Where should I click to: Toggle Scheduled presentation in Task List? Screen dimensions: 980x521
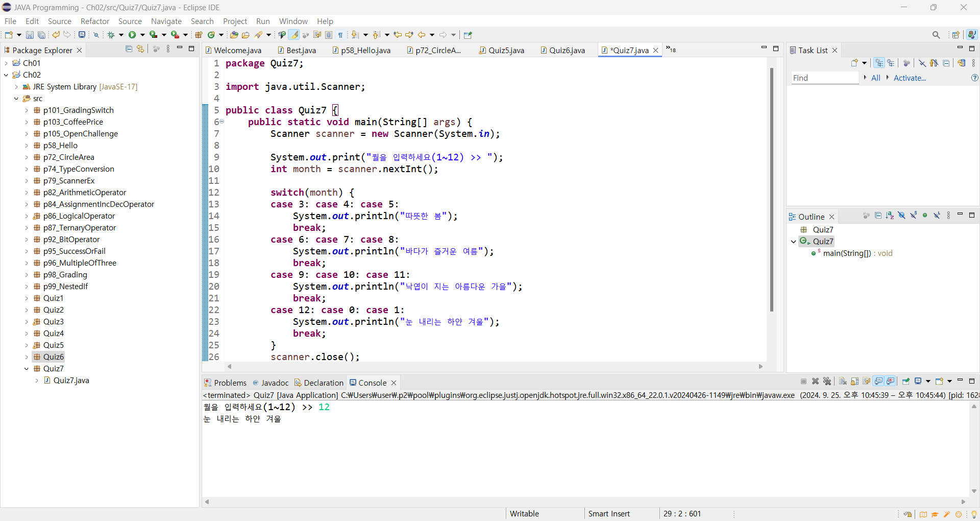[891, 63]
